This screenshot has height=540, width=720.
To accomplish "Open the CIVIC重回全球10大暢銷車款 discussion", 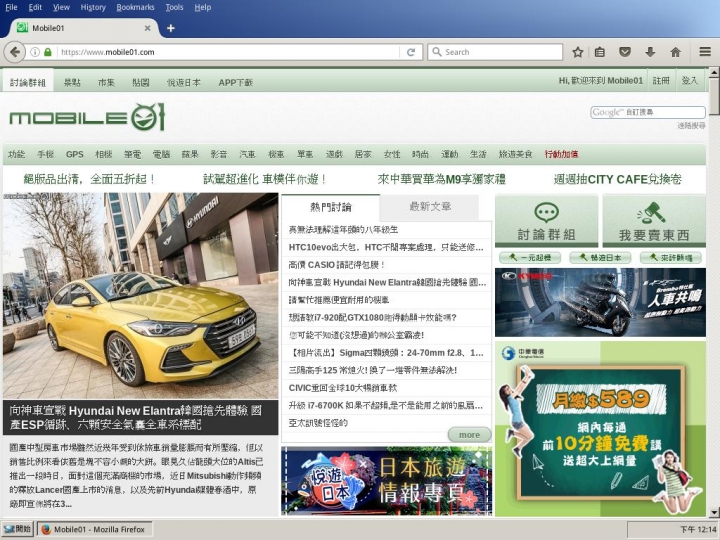I will [343, 388].
